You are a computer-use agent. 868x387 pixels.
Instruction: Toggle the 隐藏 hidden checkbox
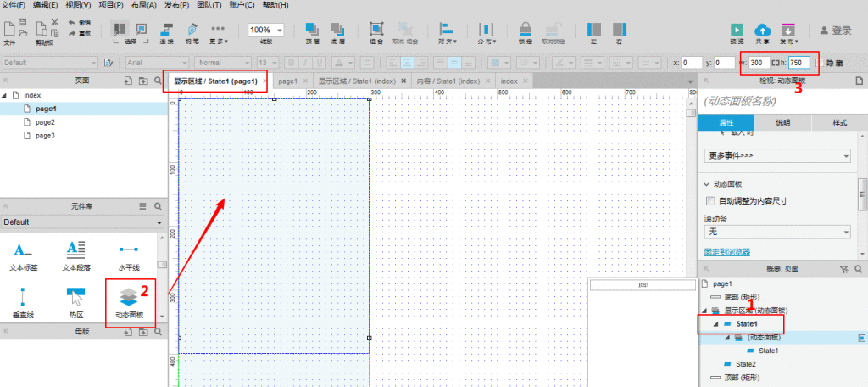click(821, 63)
